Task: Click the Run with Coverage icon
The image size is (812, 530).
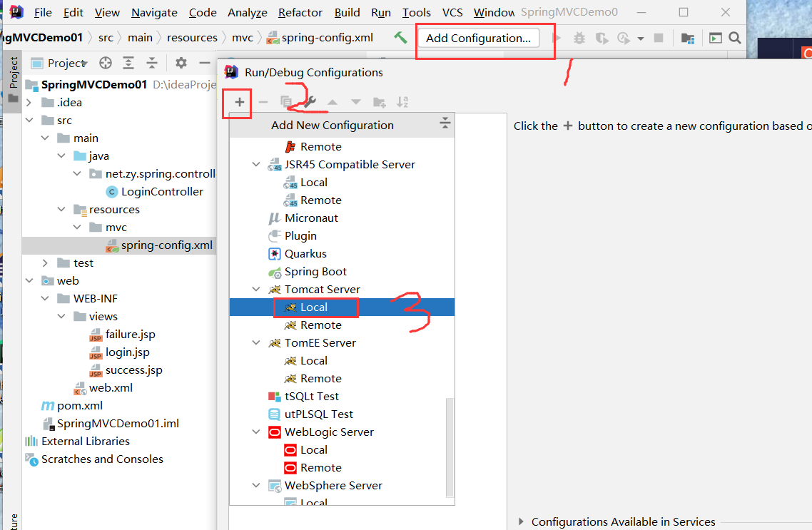Action: pos(602,38)
